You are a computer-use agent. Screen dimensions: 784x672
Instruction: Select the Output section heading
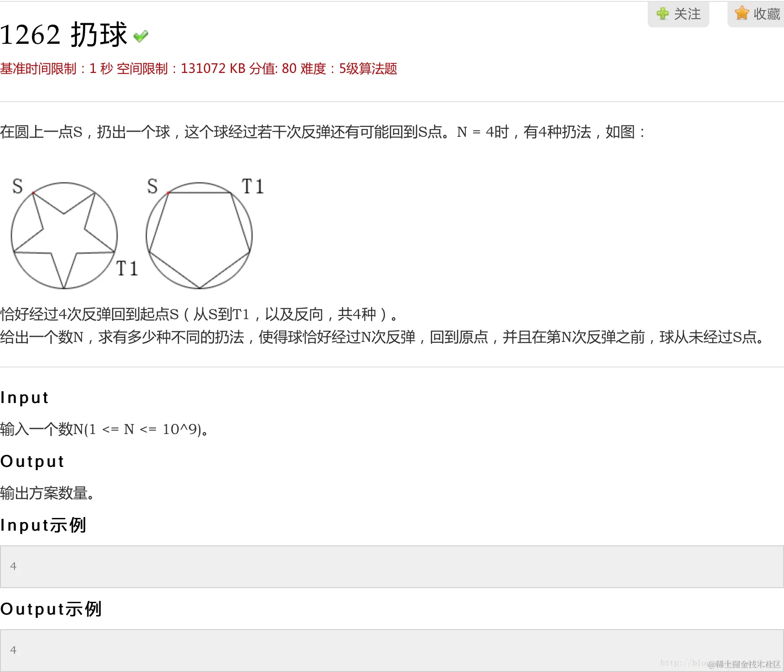point(32,461)
